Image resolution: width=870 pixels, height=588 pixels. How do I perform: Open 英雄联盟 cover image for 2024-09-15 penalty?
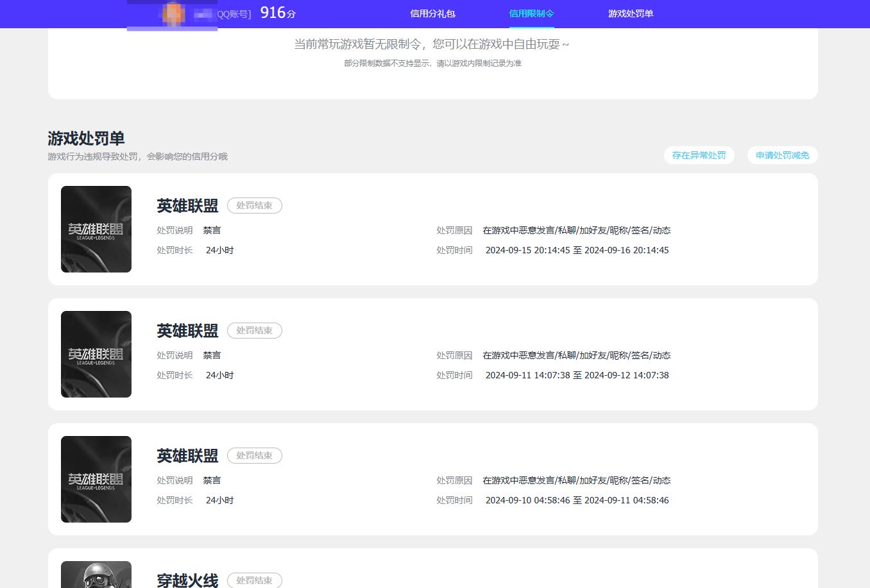(x=96, y=229)
